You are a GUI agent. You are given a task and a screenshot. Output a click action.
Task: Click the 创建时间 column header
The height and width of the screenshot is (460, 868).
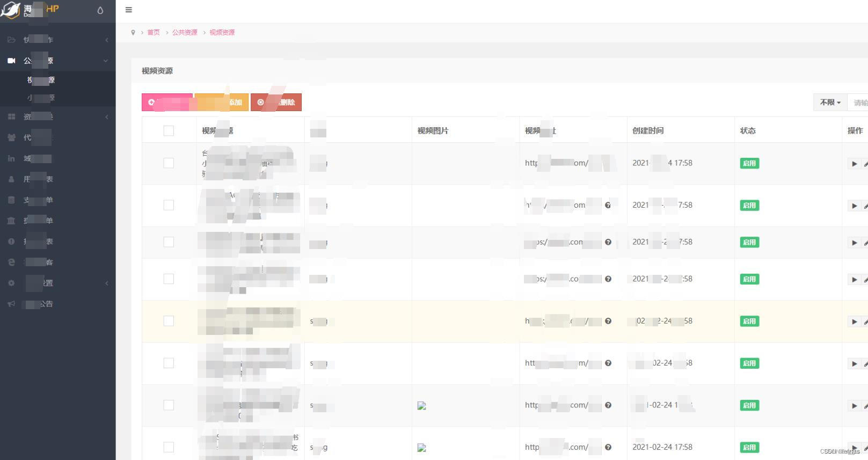point(648,130)
